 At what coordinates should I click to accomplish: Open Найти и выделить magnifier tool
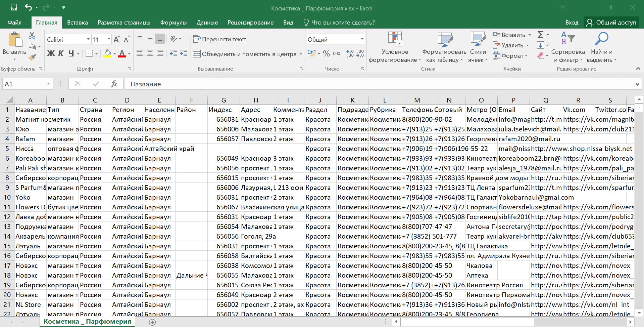pos(601,47)
